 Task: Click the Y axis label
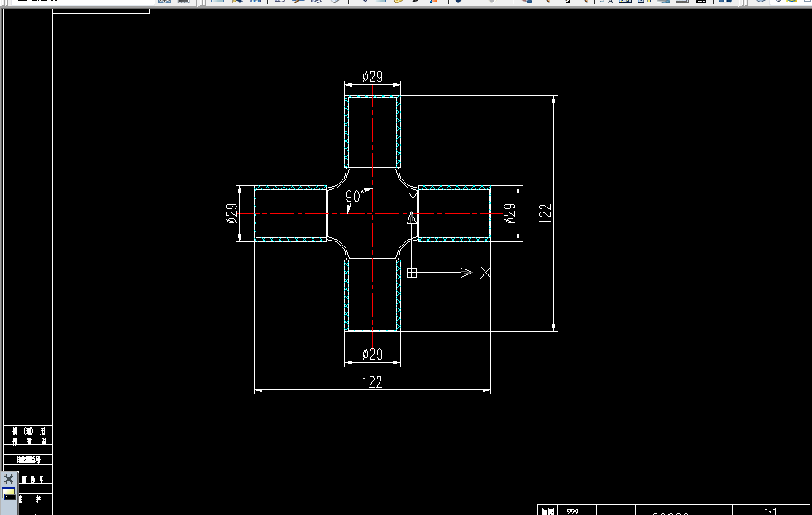[413, 197]
